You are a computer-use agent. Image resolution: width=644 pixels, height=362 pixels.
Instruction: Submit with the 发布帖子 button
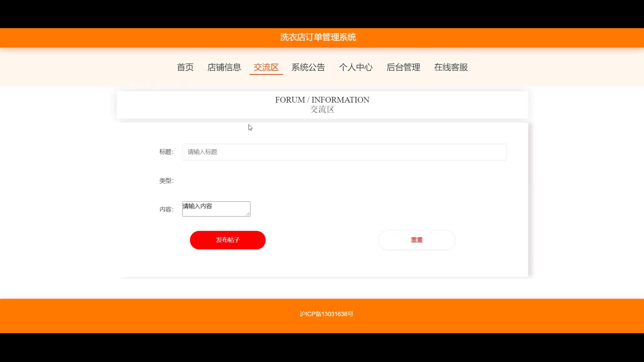coord(228,240)
